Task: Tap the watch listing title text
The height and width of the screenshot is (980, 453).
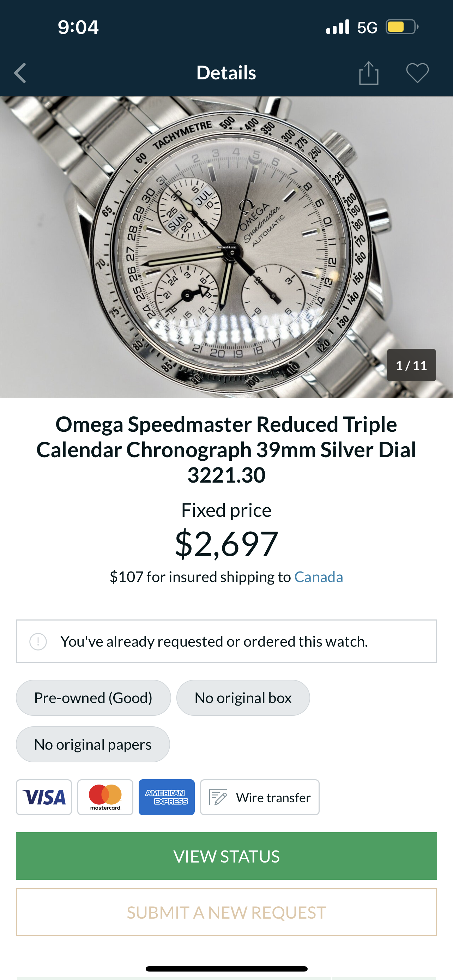Action: pos(226,449)
